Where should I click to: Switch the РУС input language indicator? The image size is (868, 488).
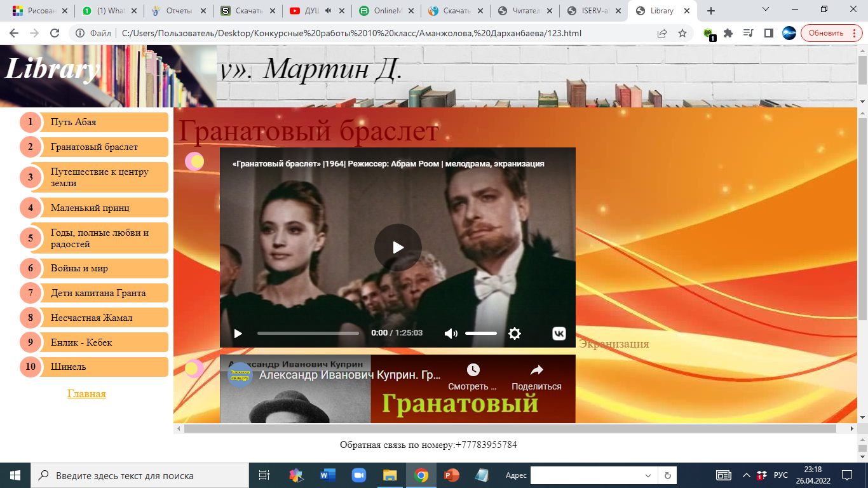click(781, 475)
